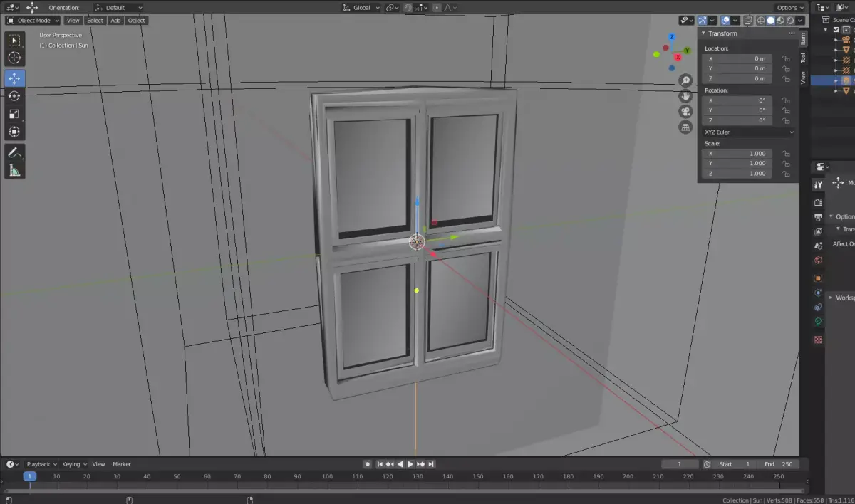Screen dimensions: 855x504
Task: Switch perspective/orthographic with grid gizmo
Action: tap(685, 127)
